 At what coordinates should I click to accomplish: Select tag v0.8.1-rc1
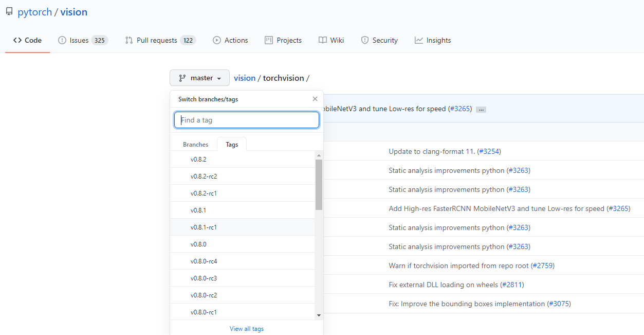[x=242, y=227]
